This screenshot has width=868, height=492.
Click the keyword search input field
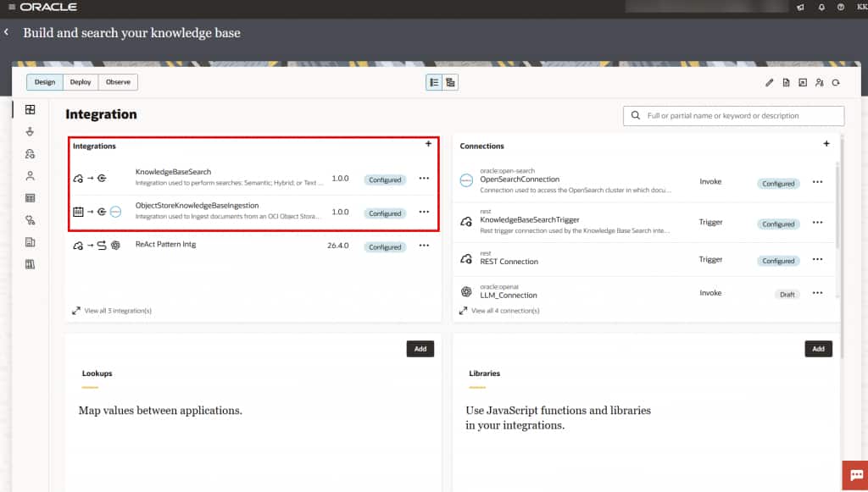(x=732, y=115)
